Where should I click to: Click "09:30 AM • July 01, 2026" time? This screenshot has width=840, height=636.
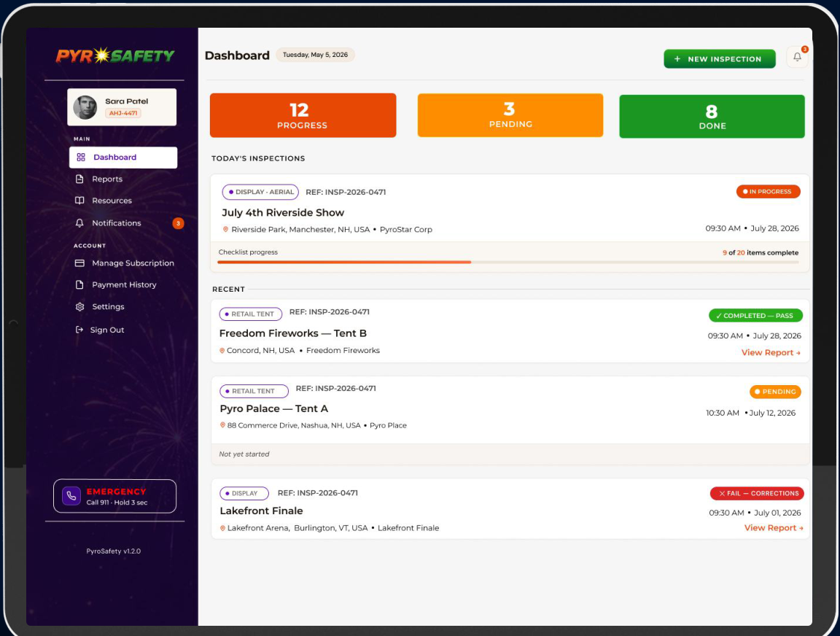pyautogui.click(x=755, y=513)
